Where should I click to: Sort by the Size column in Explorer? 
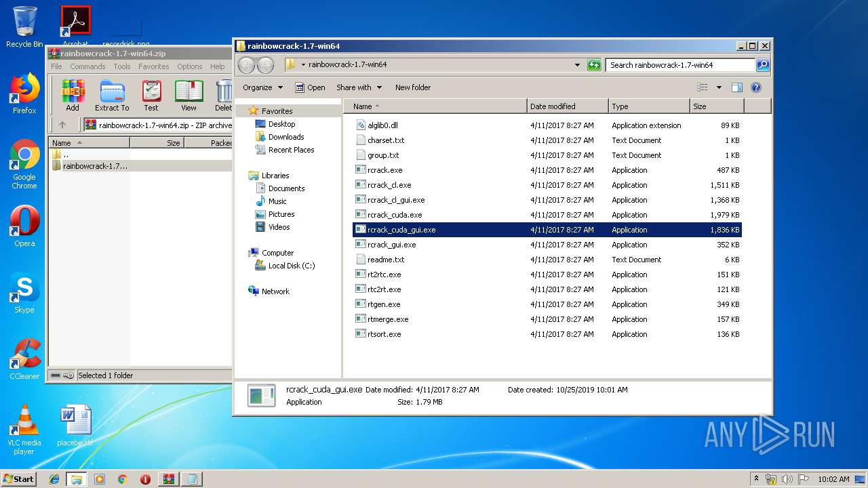717,106
